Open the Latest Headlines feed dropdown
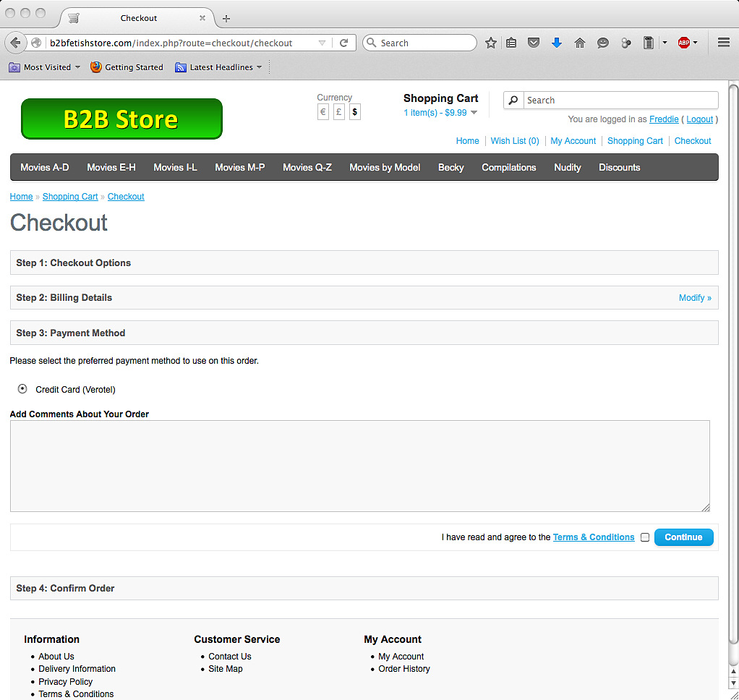This screenshot has width=739, height=700. coord(218,67)
